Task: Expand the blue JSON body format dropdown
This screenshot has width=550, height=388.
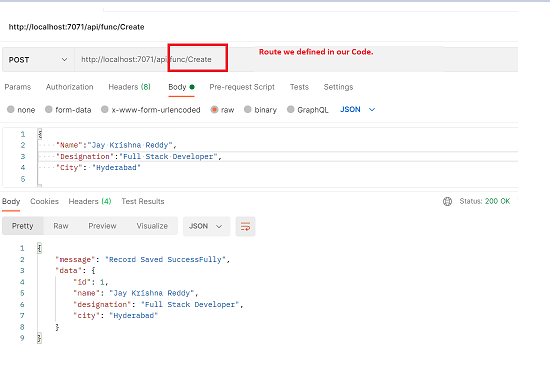Action: (357, 109)
